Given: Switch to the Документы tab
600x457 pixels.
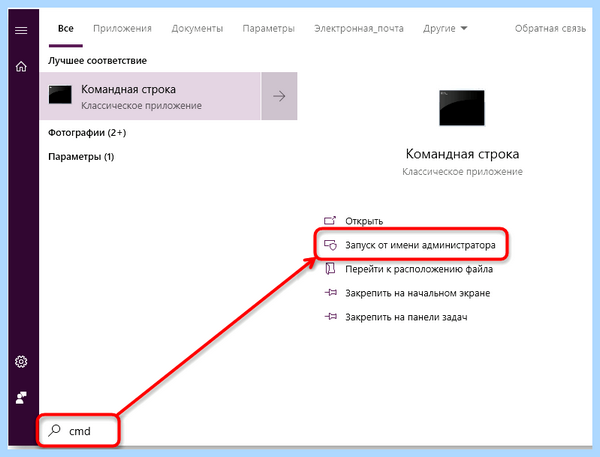Looking at the screenshot, I should [197, 28].
